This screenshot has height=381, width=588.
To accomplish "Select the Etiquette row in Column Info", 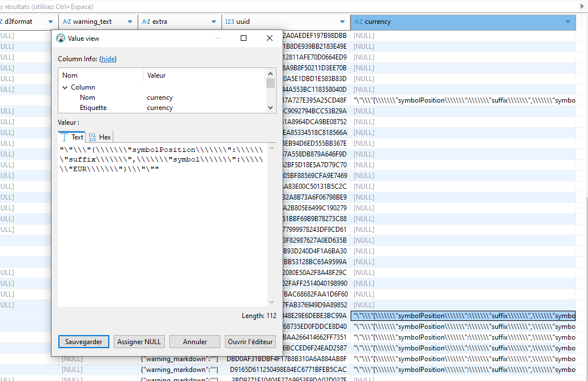I will [x=161, y=108].
